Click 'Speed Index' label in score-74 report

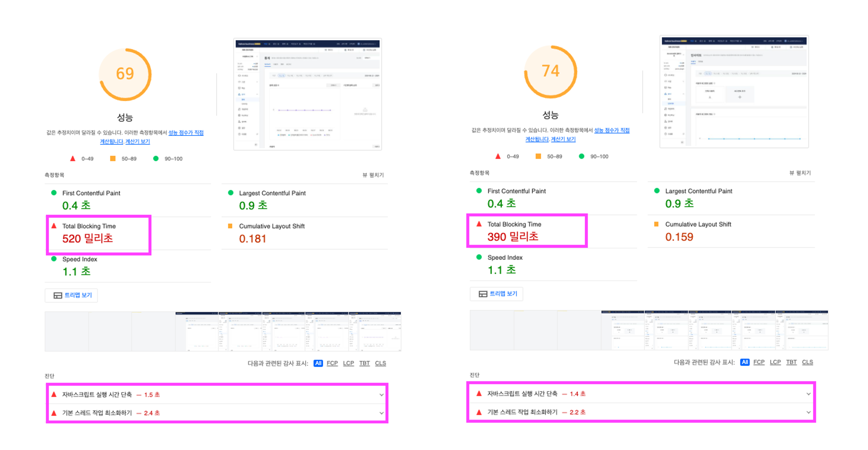[505, 258]
